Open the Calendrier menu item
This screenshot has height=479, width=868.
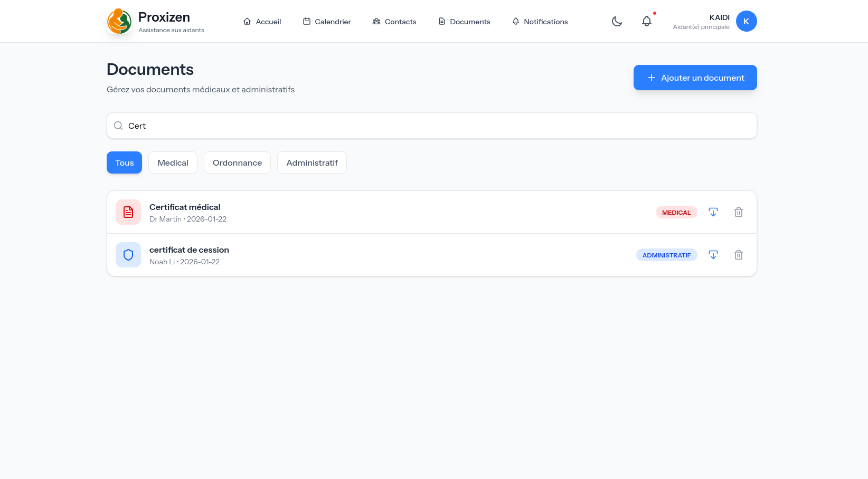pyautogui.click(x=327, y=22)
